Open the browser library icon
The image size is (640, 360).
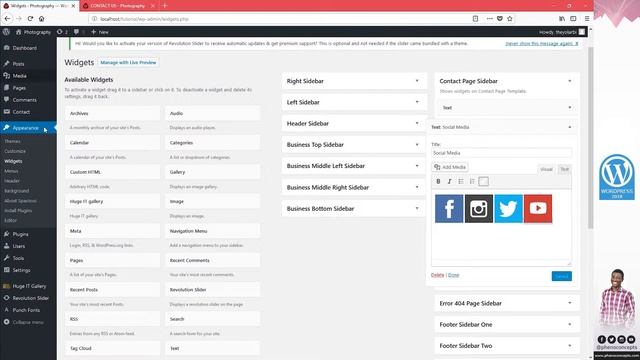[562, 18]
